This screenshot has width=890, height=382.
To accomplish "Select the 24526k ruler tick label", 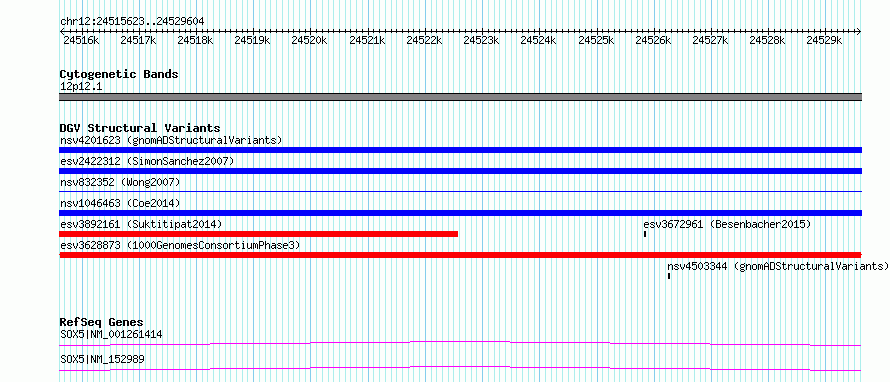I will pyautogui.click(x=653, y=40).
